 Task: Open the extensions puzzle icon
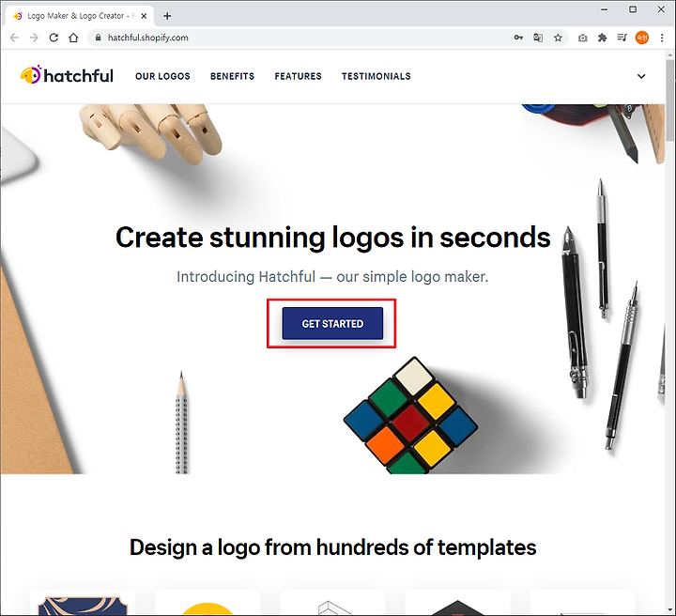[x=602, y=38]
